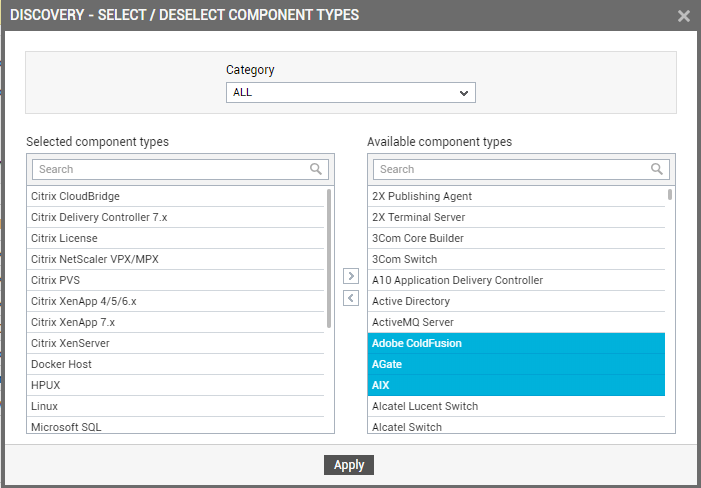Select A10 Application Delivery Controller
Screen dimensions: 701x488
tap(516, 280)
